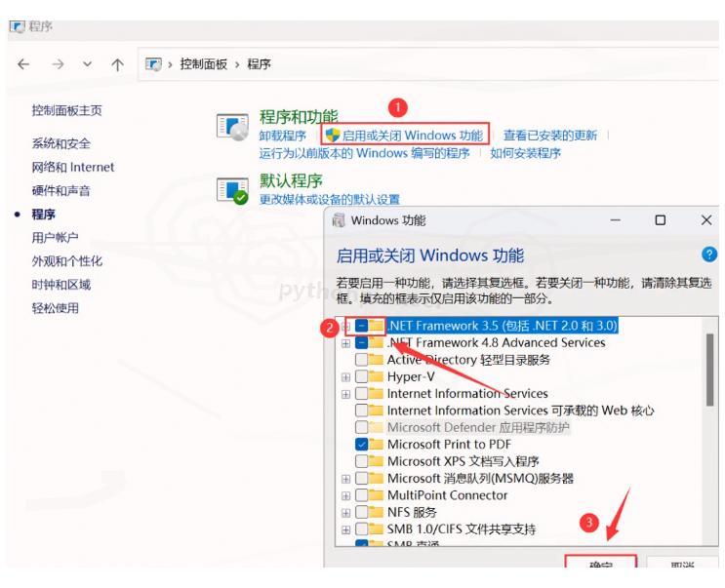Expand the NFS 服务 tree node

[345, 512]
